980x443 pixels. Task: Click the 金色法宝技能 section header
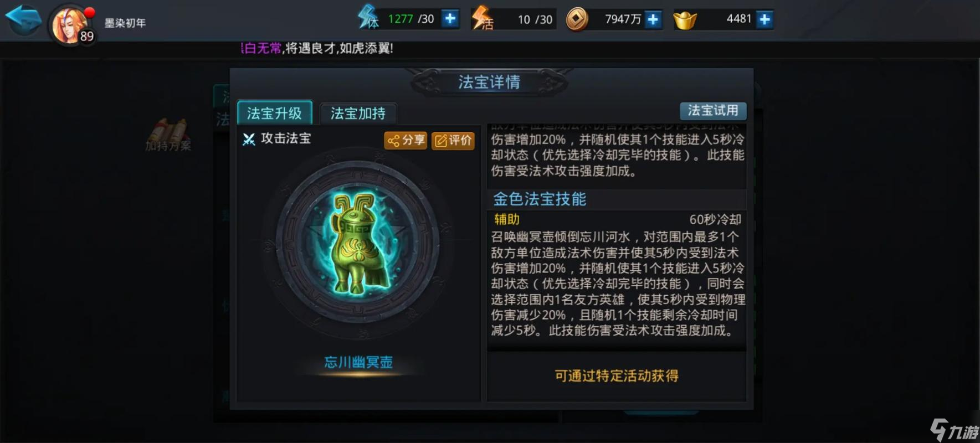(540, 199)
